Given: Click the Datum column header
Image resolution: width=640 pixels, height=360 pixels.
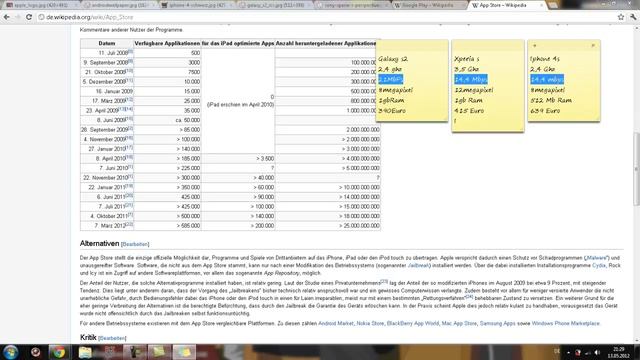Looking at the screenshot, I should (107, 43).
